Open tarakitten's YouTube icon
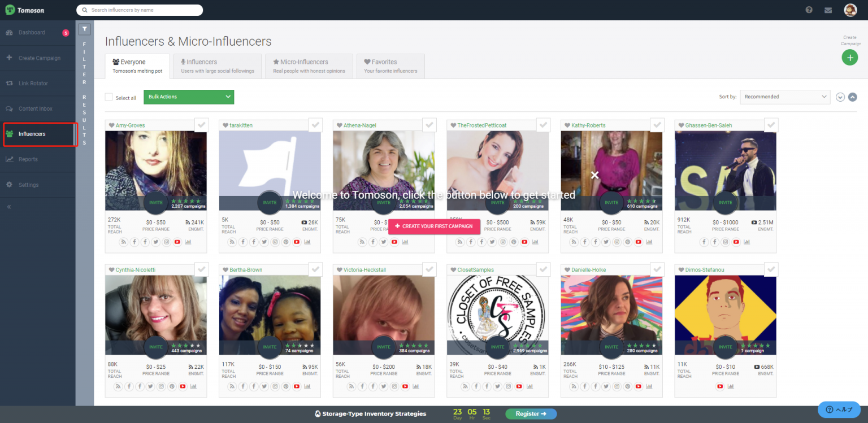 tap(297, 242)
